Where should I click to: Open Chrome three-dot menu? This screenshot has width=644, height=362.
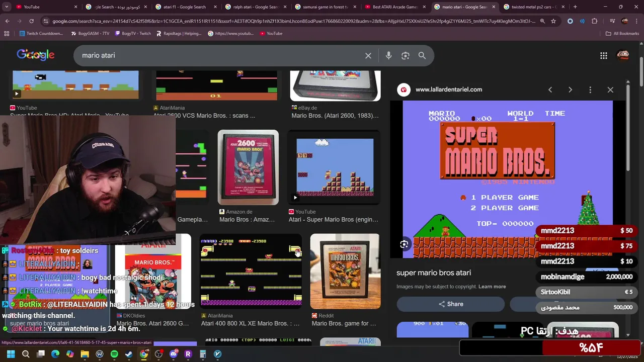637,21
